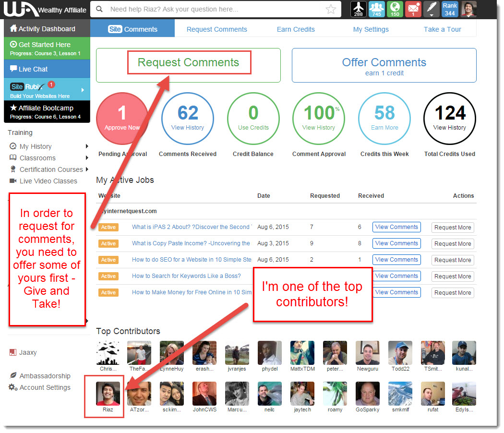Click the star favorite icon in search bar

pyautogui.click(x=331, y=9)
